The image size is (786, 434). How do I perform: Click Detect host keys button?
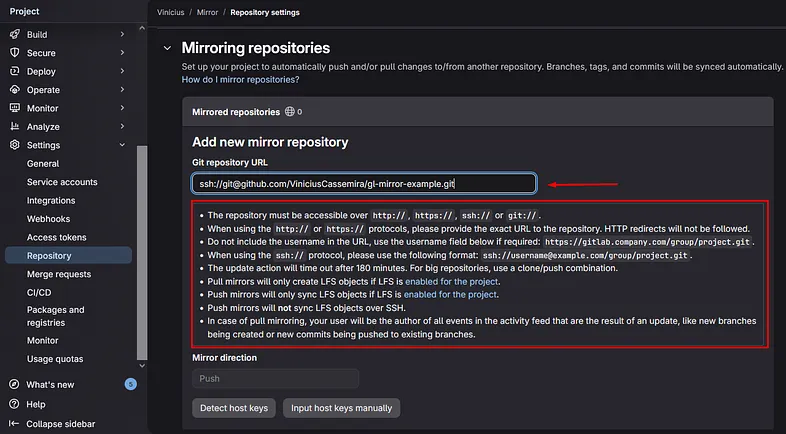tap(234, 408)
